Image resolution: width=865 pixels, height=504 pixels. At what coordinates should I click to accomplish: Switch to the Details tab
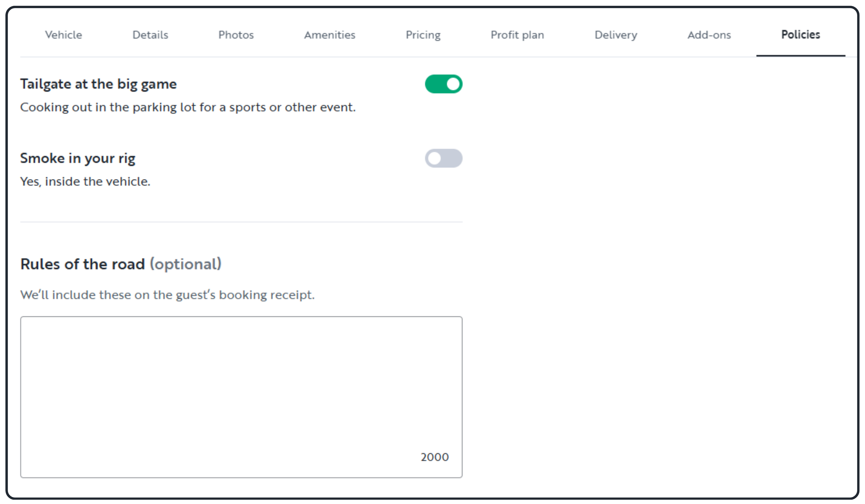(x=150, y=35)
